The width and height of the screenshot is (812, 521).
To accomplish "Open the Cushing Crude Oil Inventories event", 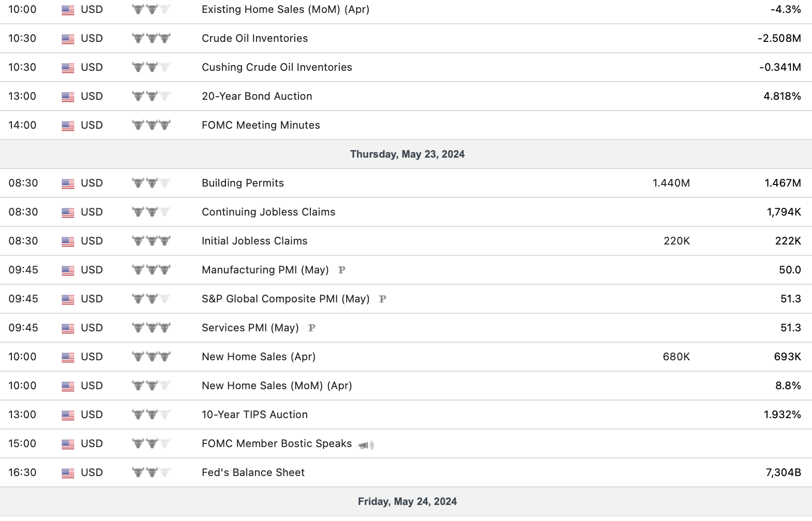I will (277, 67).
